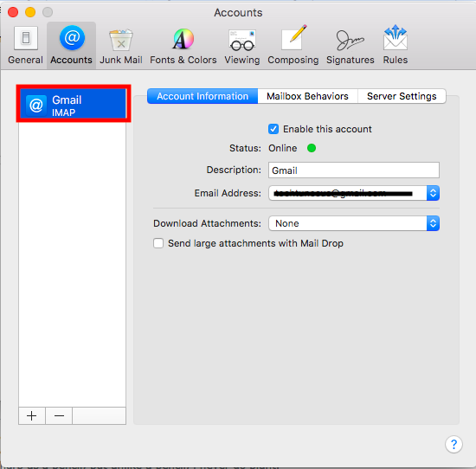Click the Description field containing Gmail
476x469 pixels.
[354, 170]
